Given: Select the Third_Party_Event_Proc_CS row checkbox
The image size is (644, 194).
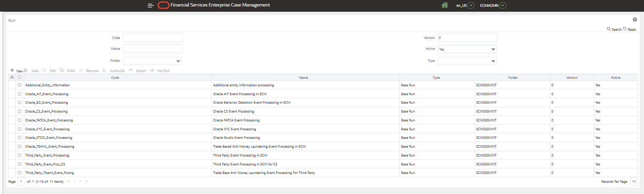Looking at the screenshot, I should pos(20,164).
